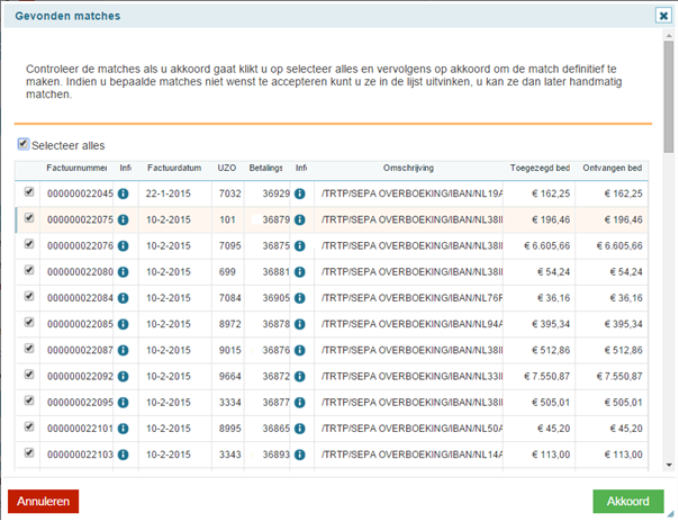Show payment info icon next to 36878
Screen dimensions: 678x520
click(x=300, y=324)
